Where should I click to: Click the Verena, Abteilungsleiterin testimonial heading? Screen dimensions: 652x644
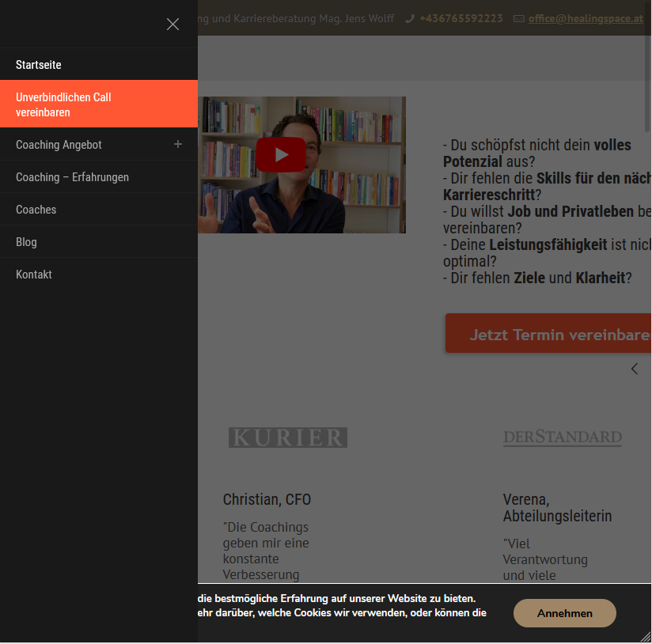[557, 508]
